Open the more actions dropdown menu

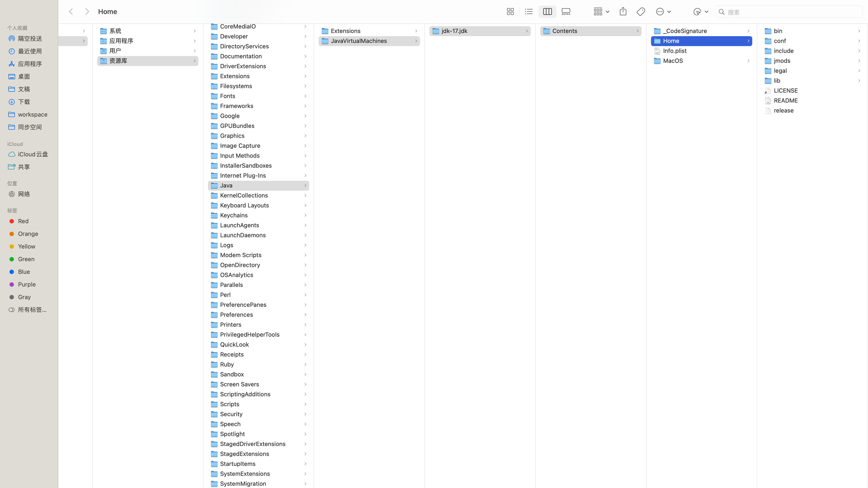tap(663, 12)
